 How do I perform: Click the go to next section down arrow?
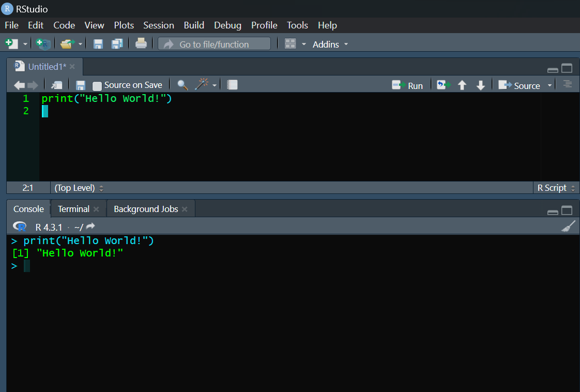[481, 85]
